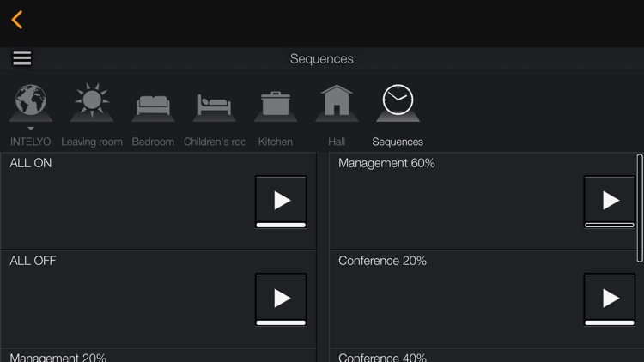Select the Sequences clock icon
Image resolution: width=644 pixels, height=362 pixels.
click(398, 100)
